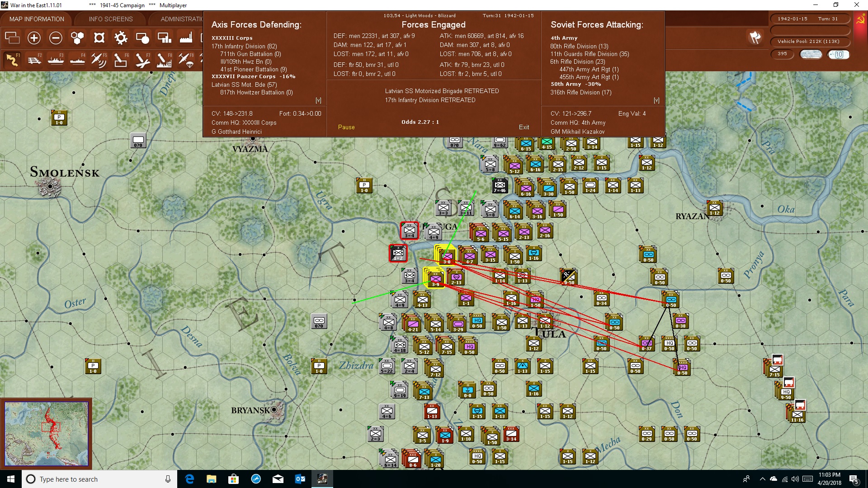Click the Odds 2.27 : 1 text
868x488 pixels.
tap(420, 122)
